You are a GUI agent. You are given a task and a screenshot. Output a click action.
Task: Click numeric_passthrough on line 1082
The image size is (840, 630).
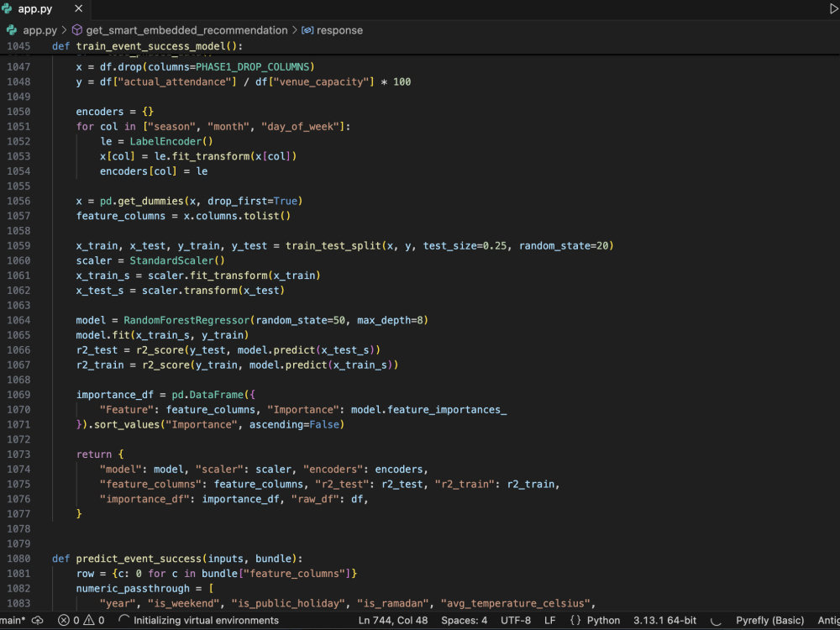tap(133, 589)
